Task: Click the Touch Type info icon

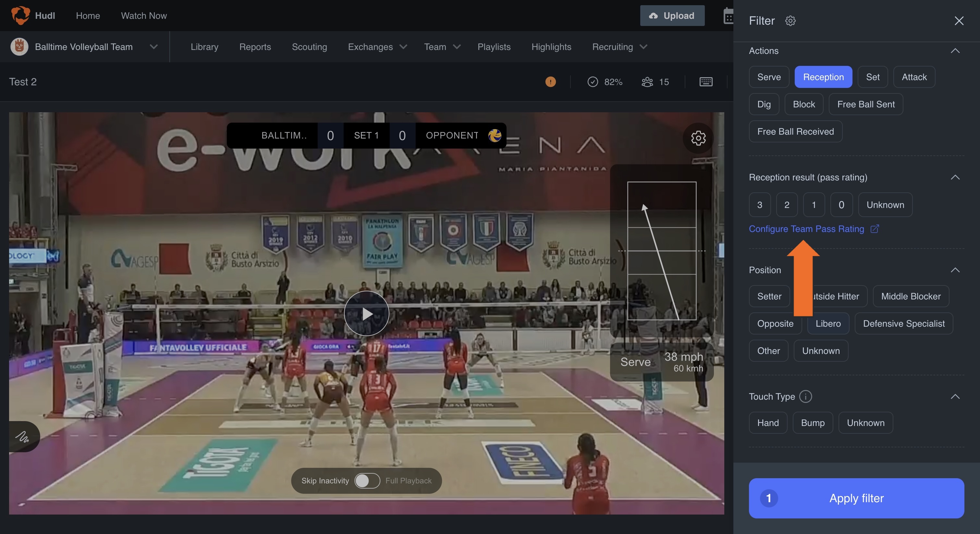Action: [x=805, y=396]
